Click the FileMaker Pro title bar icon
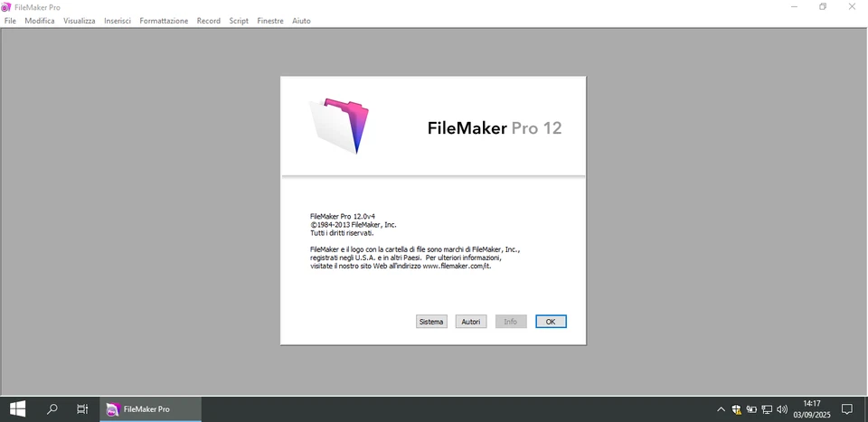The image size is (868, 422). coord(6,7)
